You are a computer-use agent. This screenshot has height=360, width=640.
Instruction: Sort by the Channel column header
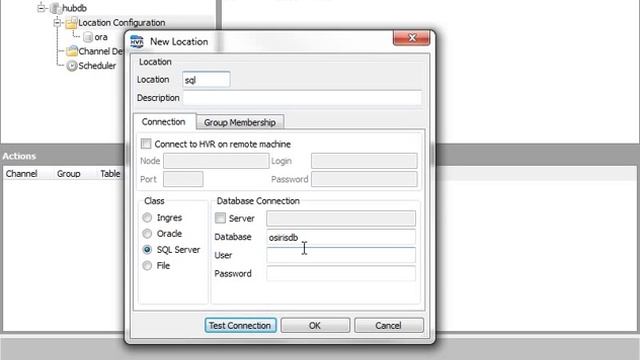tap(22, 174)
